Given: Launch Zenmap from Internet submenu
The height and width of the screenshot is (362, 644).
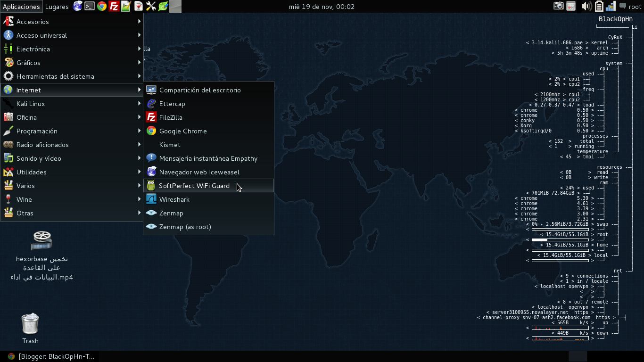Looking at the screenshot, I should pos(208,213).
